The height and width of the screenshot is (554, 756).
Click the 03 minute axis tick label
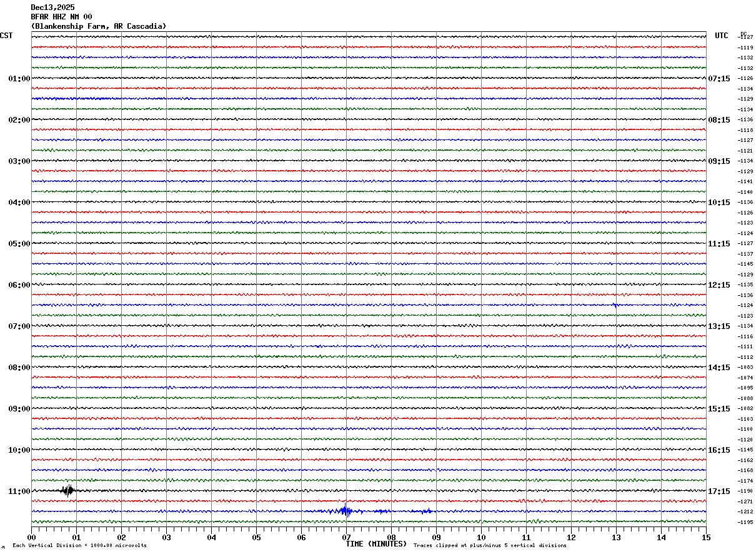166,537
